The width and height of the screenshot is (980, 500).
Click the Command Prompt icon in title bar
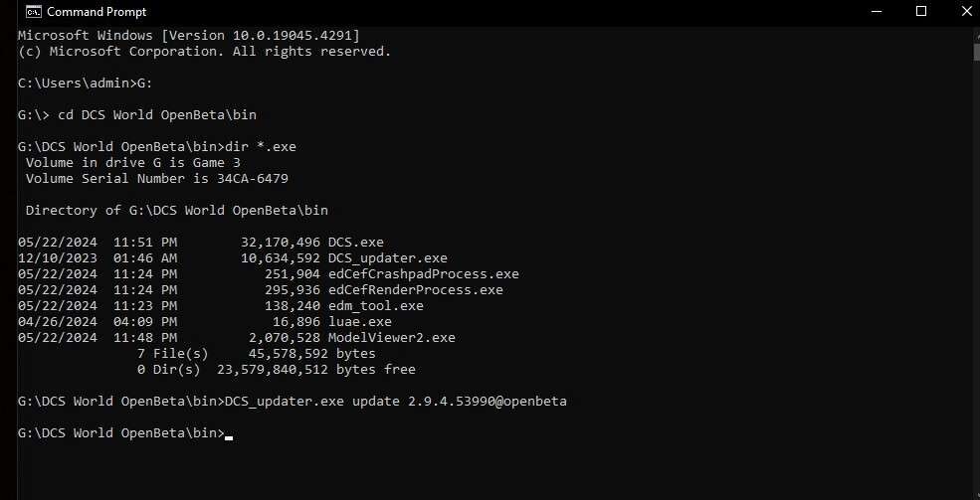pos(34,11)
